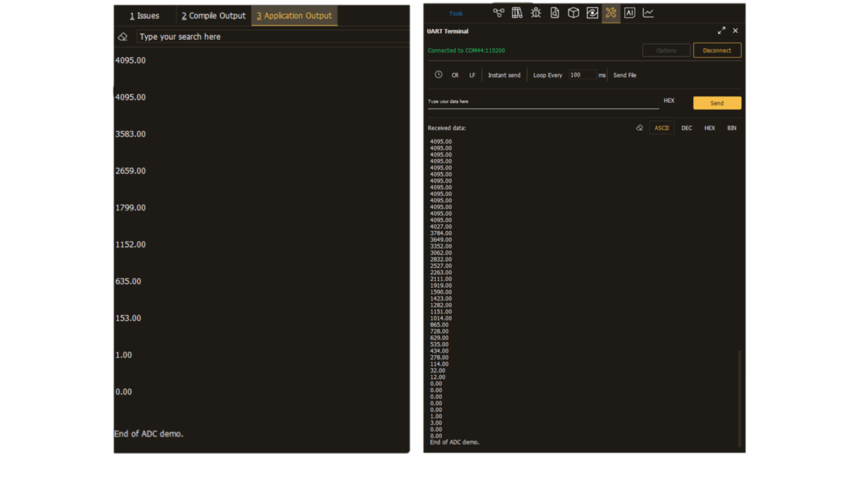This screenshot has width=868, height=478.
Task: Focus the Type your search here field
Action: pos(273,37)
